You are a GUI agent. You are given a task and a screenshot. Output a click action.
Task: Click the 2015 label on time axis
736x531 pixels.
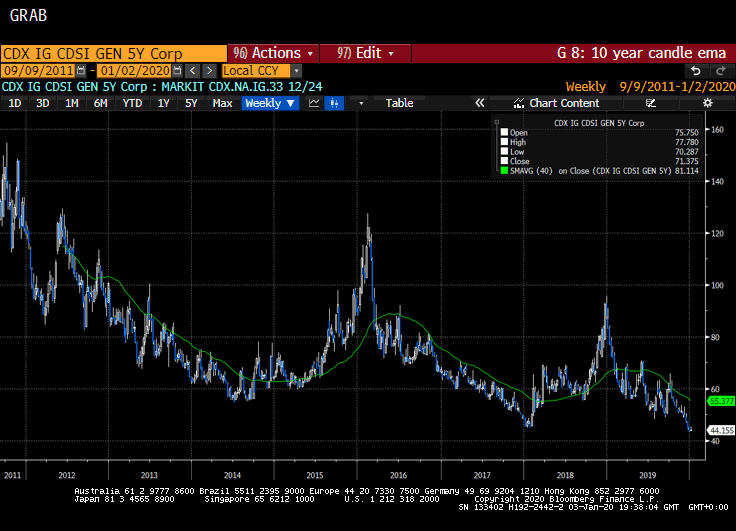[315, 475]
